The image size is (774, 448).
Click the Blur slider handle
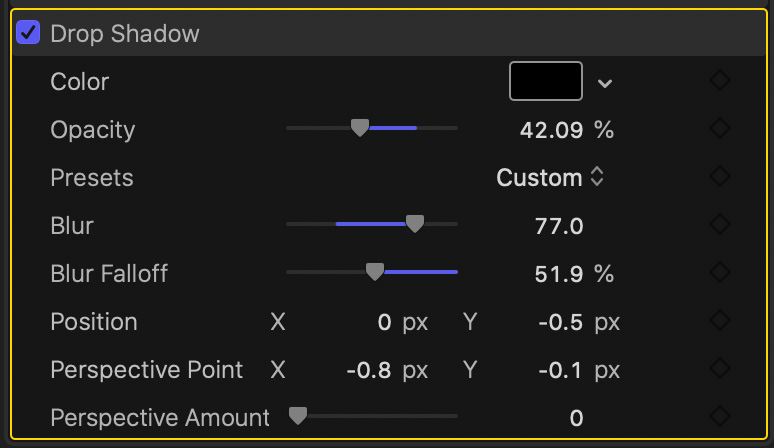click(x=415, y=224)
